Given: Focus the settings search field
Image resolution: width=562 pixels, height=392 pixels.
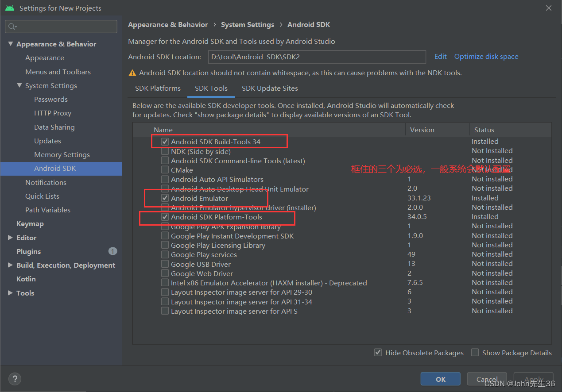Looking at the screenshot, I should coord(61,27).
